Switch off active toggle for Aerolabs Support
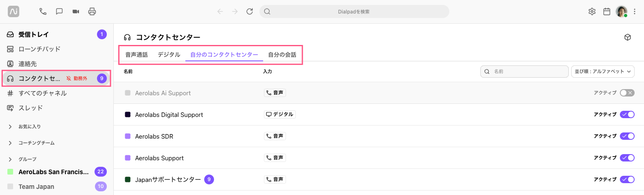Viewport: 644px width, 195px height. pos(627,158)
